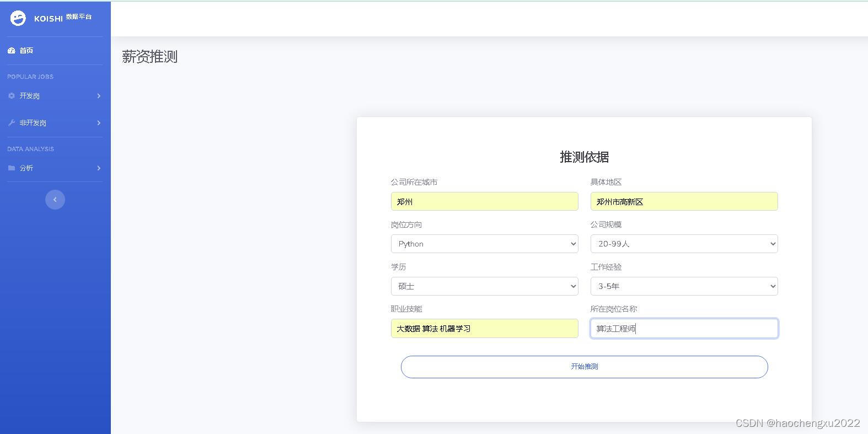Click the 推测依据 form title
This screenshot has height=434, width=868.
[585, 157]
